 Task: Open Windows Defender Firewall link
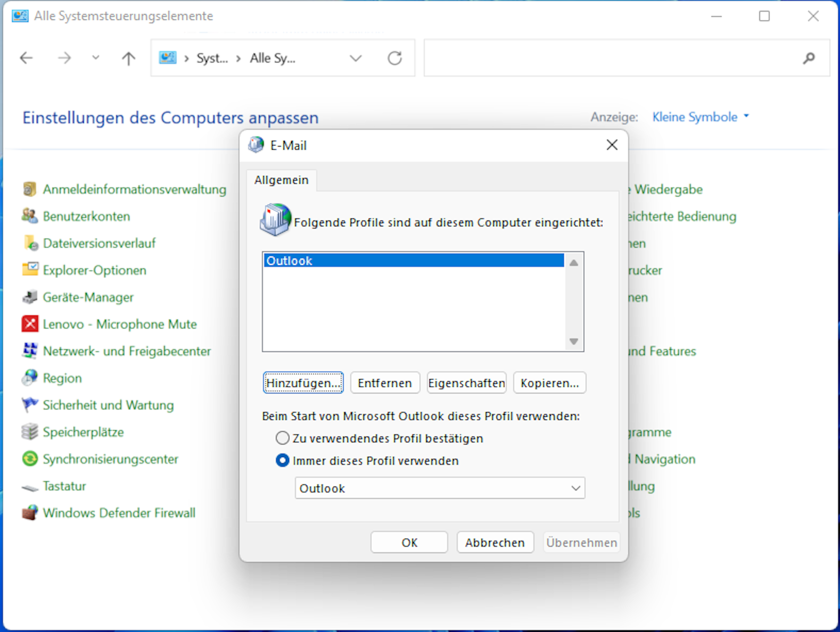(119, 513)
